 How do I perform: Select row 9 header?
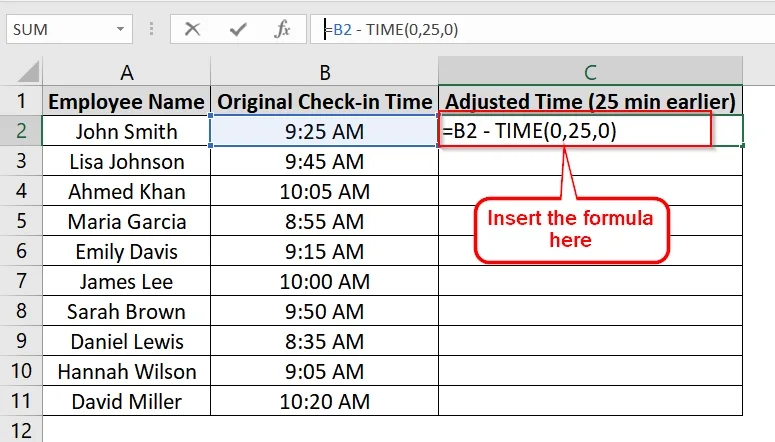[x=21, y=341]
